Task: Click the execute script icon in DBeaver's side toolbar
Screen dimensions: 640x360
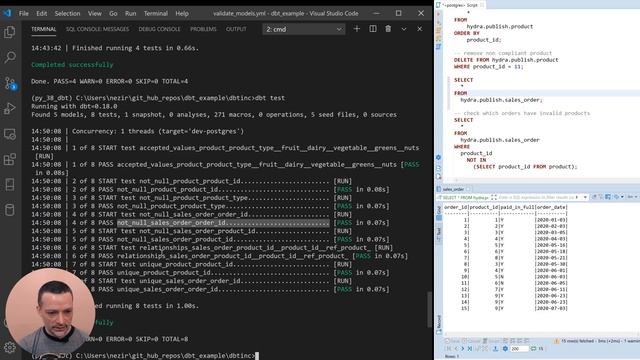Action: tap(438, 31)
